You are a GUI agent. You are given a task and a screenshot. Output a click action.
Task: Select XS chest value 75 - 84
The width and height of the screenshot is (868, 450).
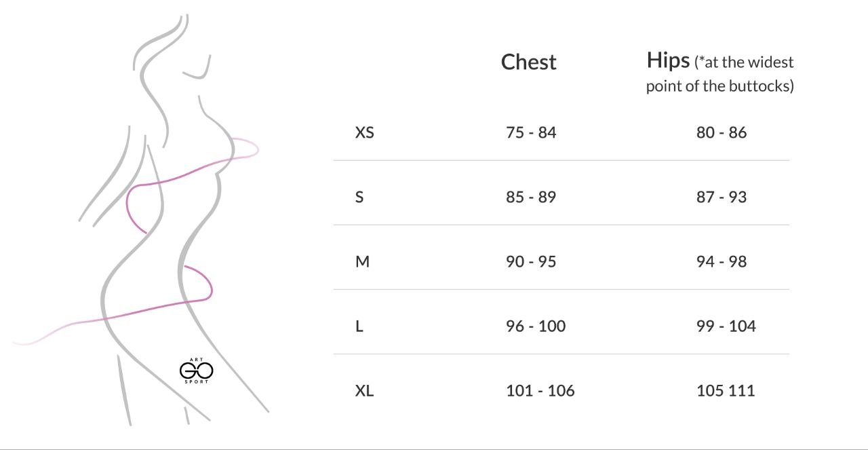point(531,132)
